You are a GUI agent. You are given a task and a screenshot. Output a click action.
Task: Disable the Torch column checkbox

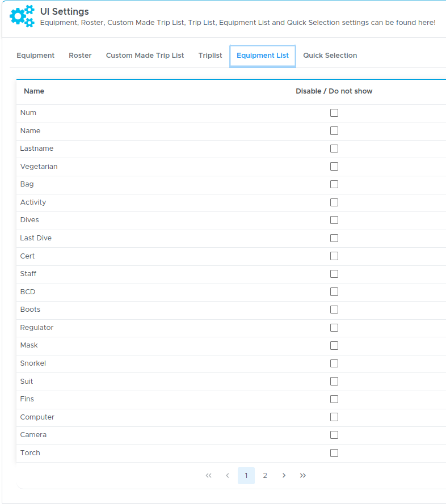(x=334, y=453)
